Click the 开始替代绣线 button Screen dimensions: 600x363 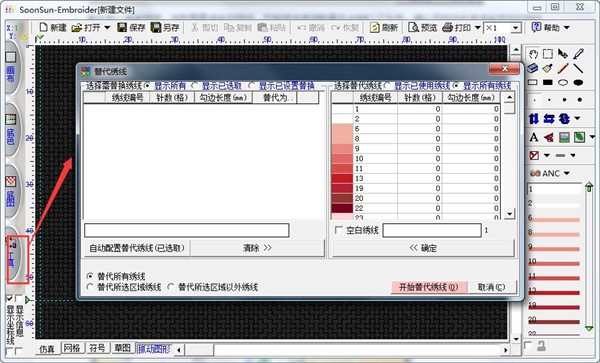click(429, 287)
